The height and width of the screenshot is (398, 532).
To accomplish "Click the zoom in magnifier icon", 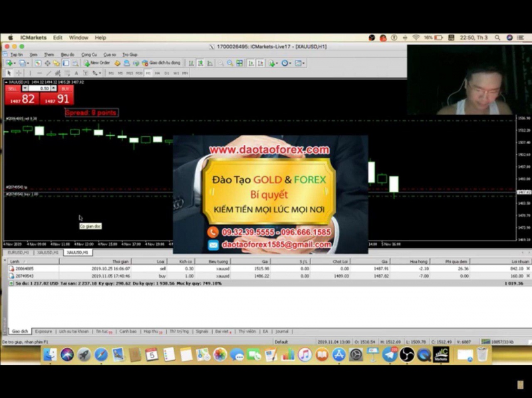I will click(x=220, y=63).
